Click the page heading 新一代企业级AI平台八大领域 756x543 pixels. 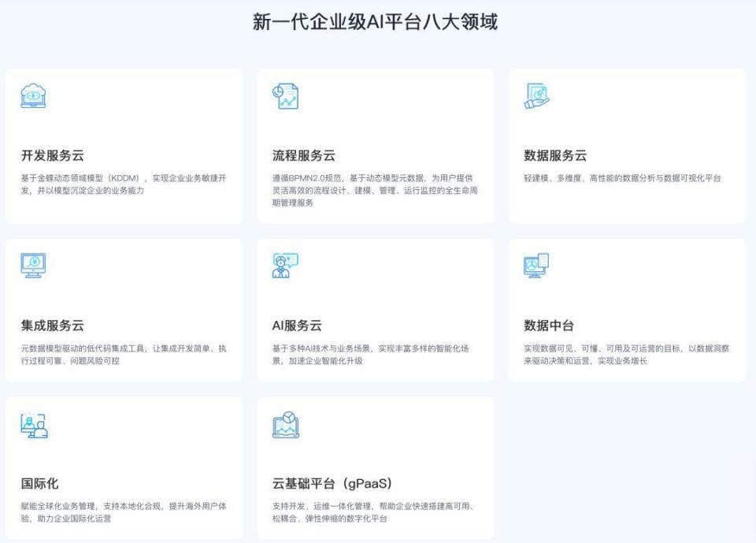(x=375, y=22)
